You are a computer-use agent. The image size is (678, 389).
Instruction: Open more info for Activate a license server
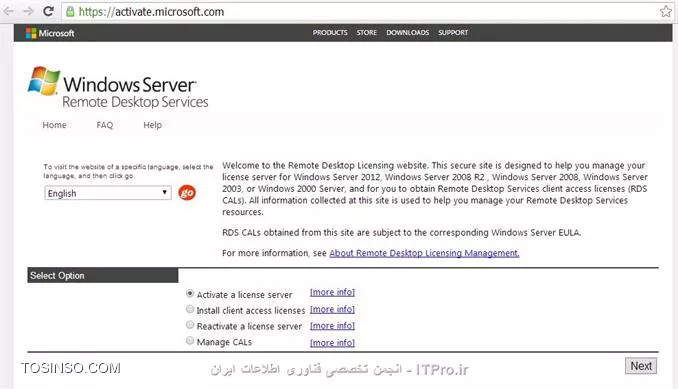click(332, 292)
